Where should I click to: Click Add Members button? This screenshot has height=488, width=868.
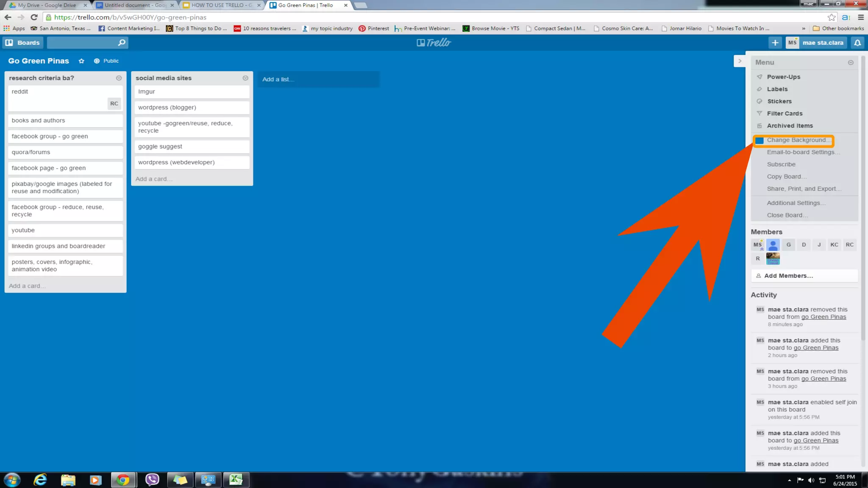(x=788, y=276)
